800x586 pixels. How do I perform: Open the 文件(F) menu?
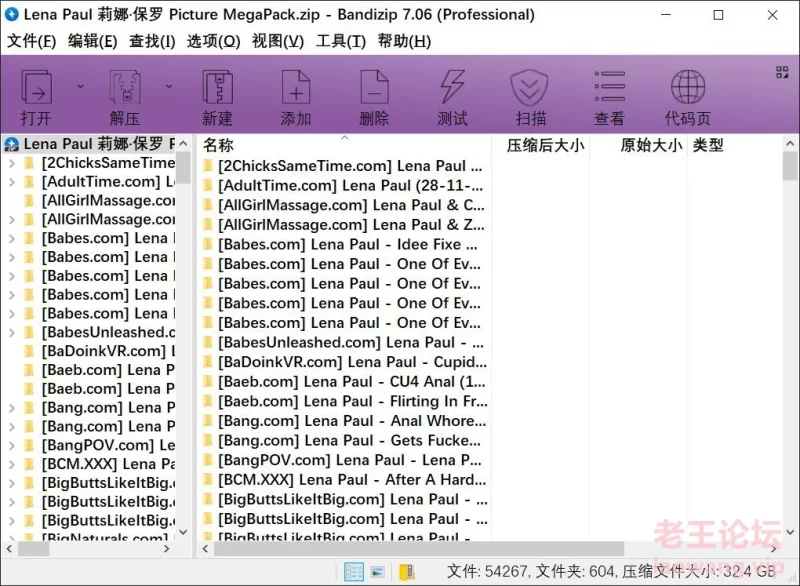point(31,41)
